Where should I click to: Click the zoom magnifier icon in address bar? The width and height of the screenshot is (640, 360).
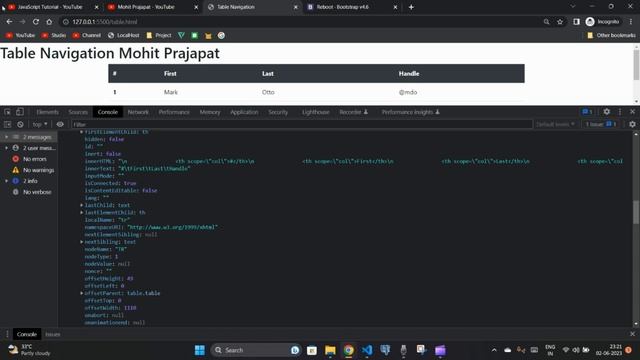pos(546,22)
